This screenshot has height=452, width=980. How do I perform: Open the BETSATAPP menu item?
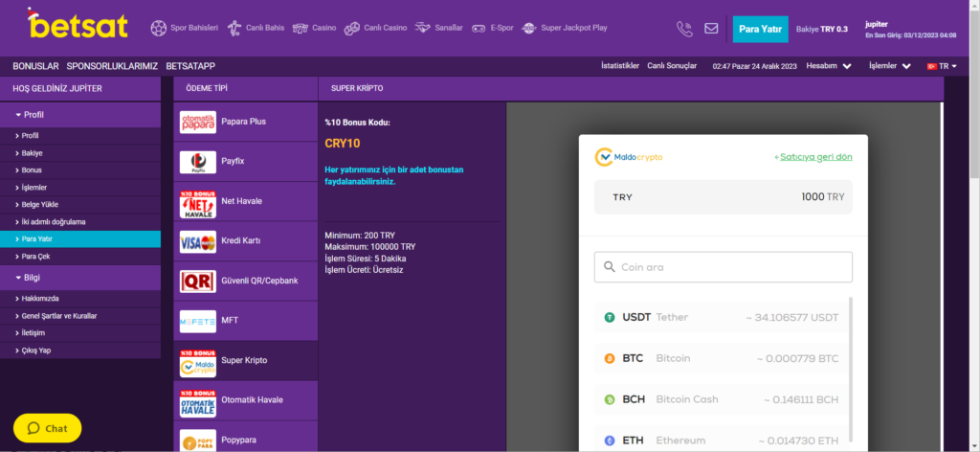pos(190,66)
